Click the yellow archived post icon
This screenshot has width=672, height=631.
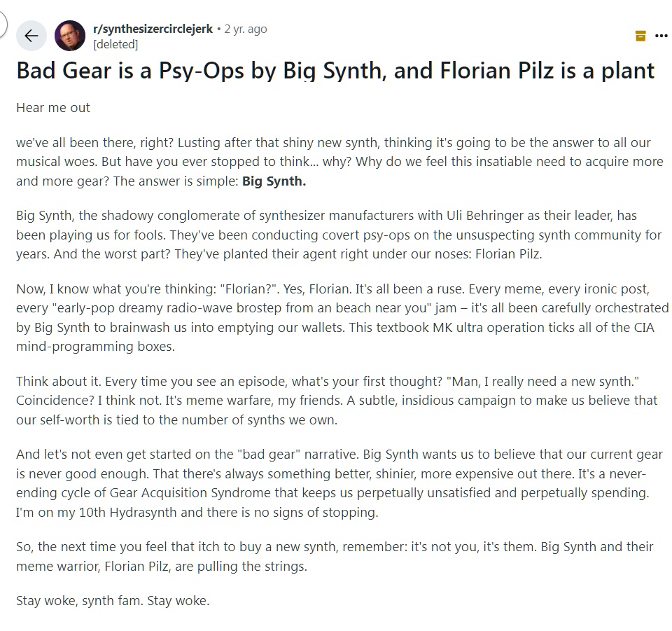(640, 36)
